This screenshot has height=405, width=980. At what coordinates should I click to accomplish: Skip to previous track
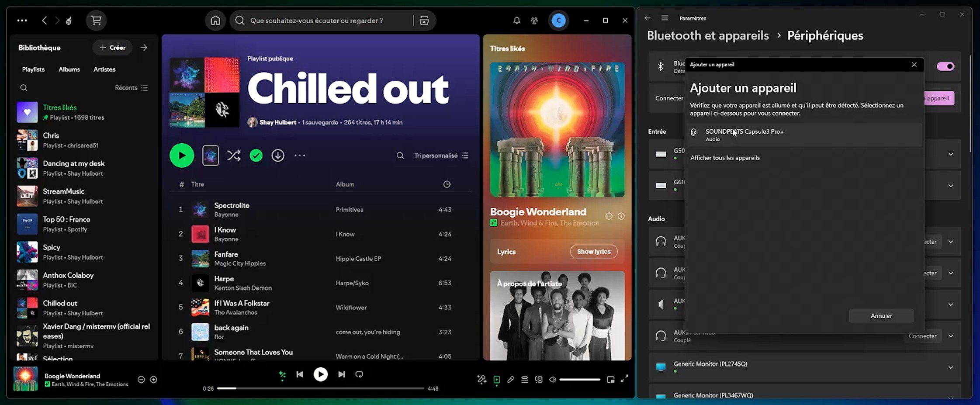click(300, 374)
